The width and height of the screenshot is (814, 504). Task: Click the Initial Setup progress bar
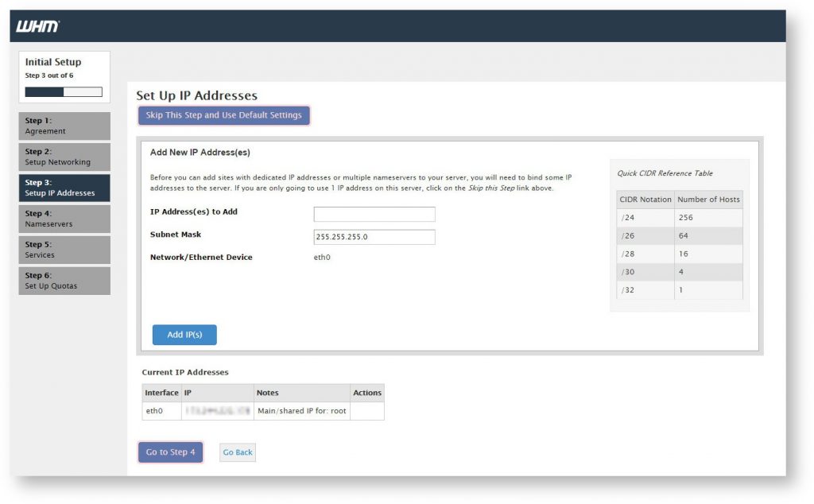(x=62, y=91)
